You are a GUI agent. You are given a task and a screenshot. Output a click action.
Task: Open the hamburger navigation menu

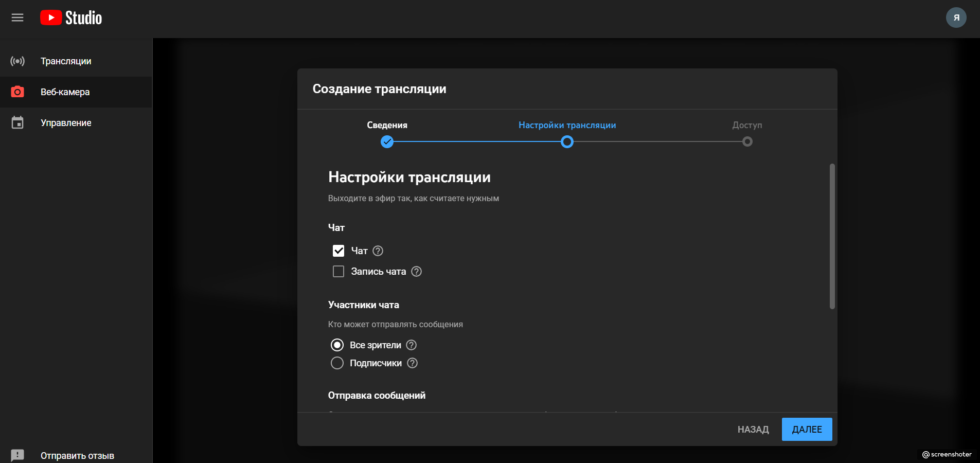[17, 17]
